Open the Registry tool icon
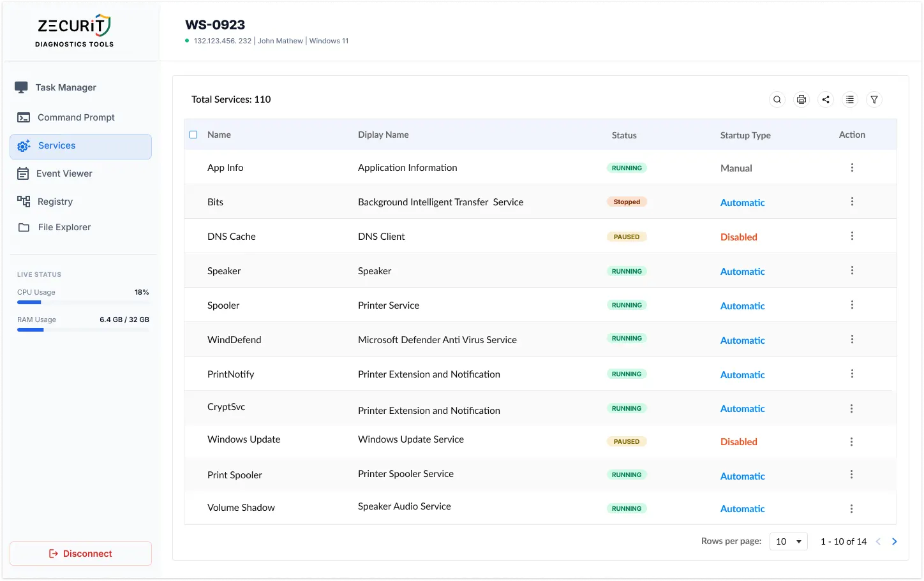Screen dimensions: 924x581 [x=23, y=201]
